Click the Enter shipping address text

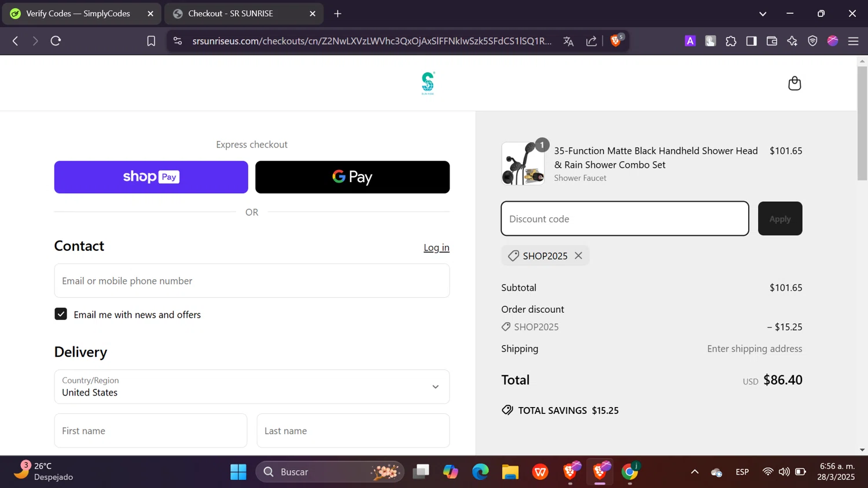click(755, 349)
